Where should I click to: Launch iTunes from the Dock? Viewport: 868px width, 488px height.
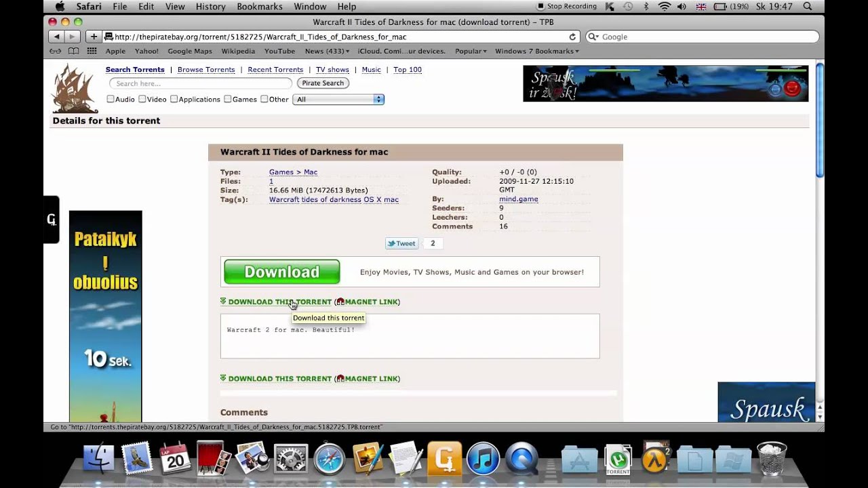(x=482, y=459)
